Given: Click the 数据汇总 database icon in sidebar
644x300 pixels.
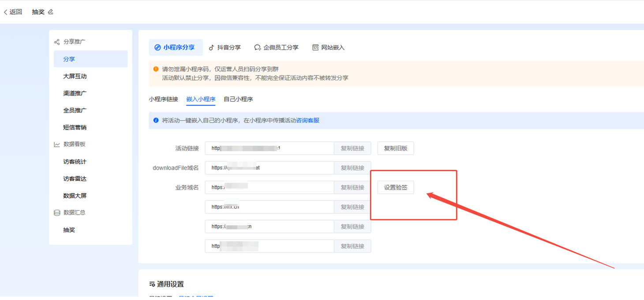Looking at the screenshot, I should click(x=57, y=213).
